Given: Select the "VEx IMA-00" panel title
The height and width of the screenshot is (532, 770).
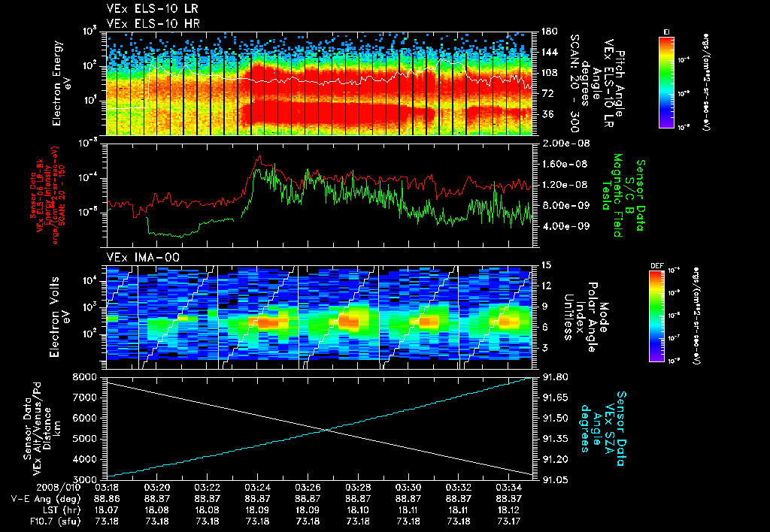Looking at the screenshot, I should tap(143, 258).
